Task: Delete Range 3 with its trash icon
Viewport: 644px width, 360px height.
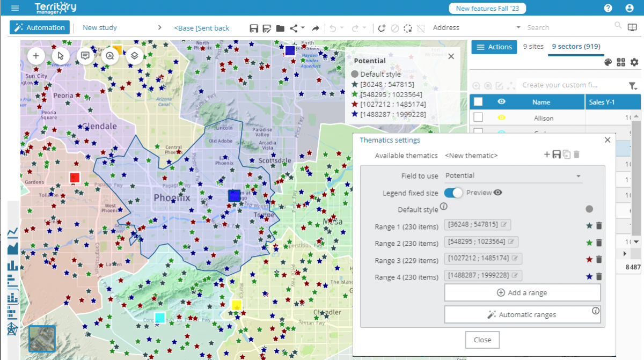Action: coord(599,260)
